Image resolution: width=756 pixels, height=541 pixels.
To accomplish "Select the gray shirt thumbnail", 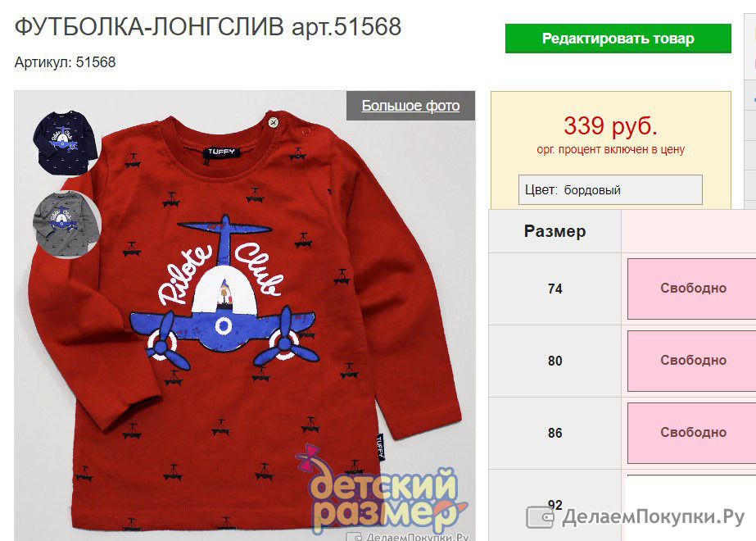I will pos(66,225).
